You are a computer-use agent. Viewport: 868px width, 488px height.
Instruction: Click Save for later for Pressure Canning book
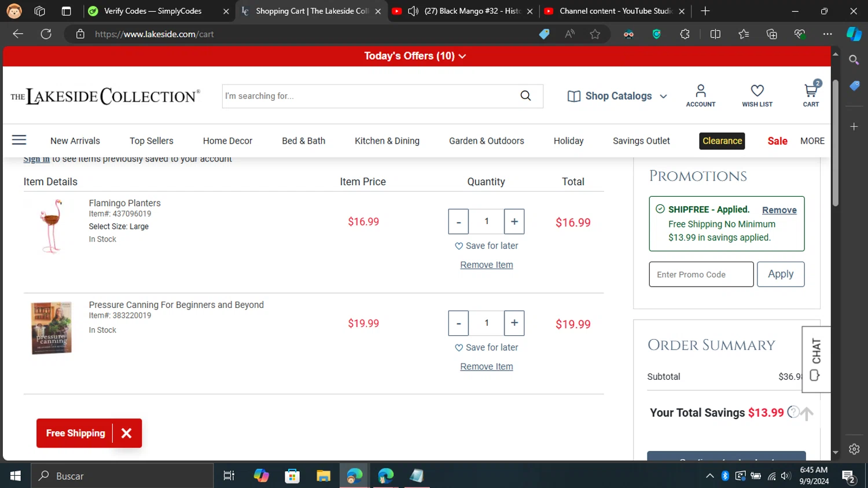coord(487,347)
